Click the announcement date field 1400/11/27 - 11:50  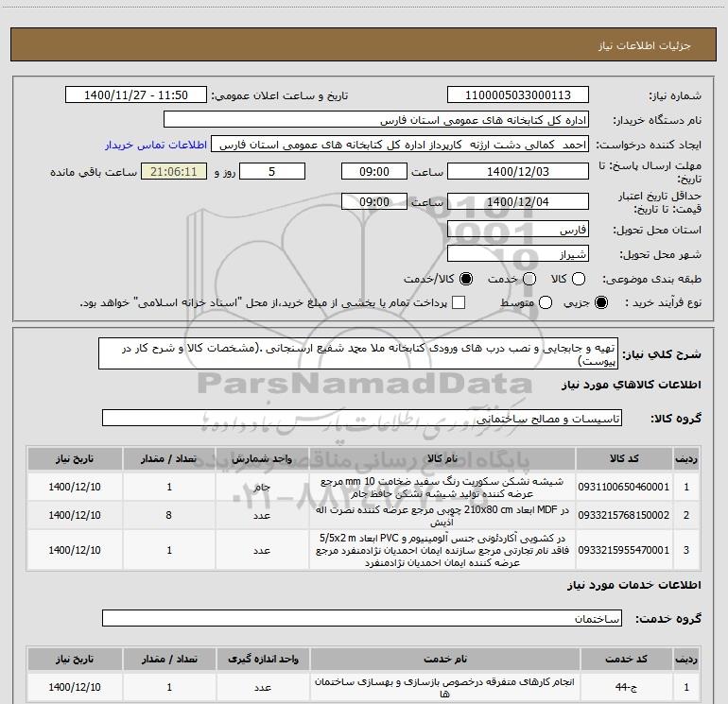(x=136, y=95)
